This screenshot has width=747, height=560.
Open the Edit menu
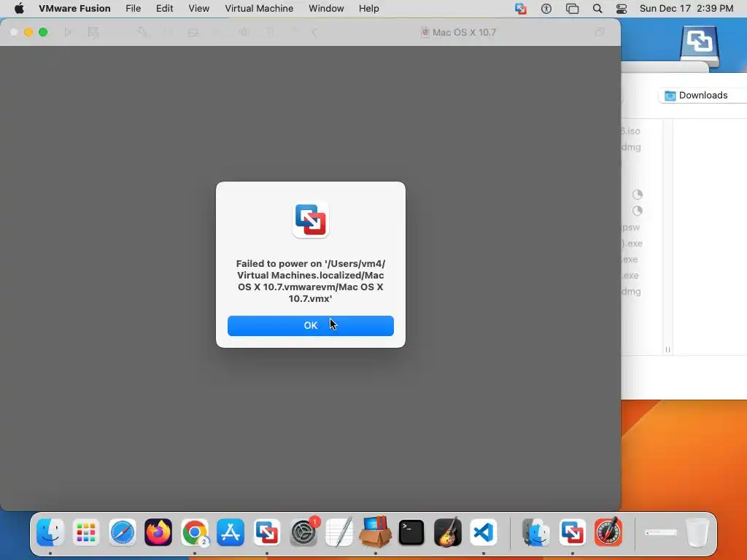pyautogui.click(x=164, y=9)
